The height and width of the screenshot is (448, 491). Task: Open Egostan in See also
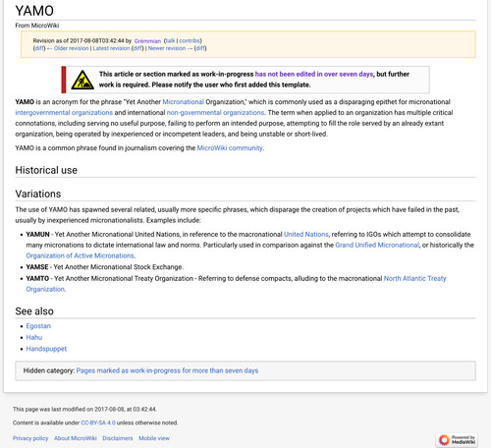point(38,326)
